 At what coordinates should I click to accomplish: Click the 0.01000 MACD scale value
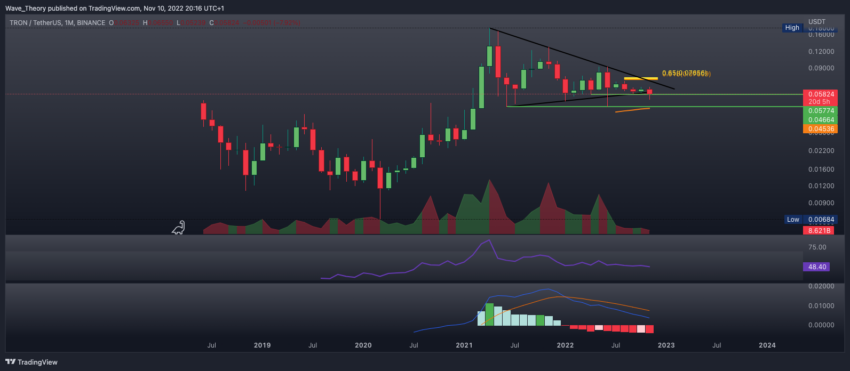pyautogui.click(x=820, y=305)
